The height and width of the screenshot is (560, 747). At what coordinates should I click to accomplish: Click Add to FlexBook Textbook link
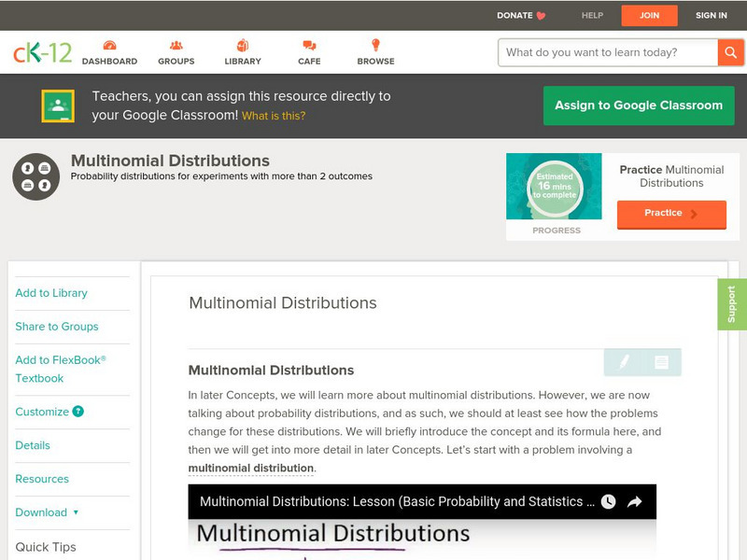coord(61,369)
